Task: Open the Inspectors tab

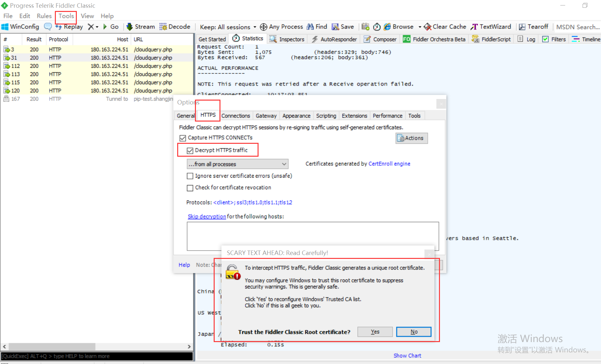Action: pyautogui.click(x=287, y=39)
